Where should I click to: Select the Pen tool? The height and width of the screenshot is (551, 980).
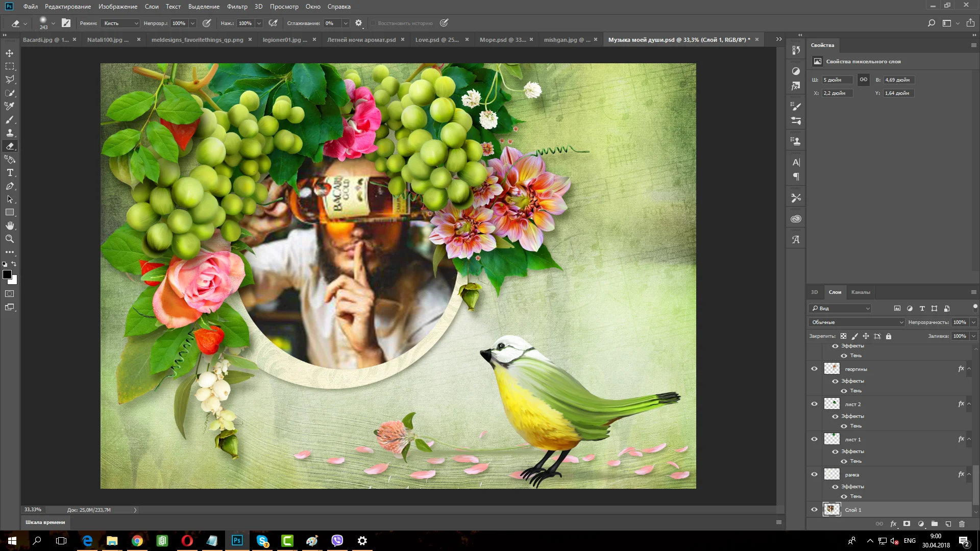tap(10, 186)
